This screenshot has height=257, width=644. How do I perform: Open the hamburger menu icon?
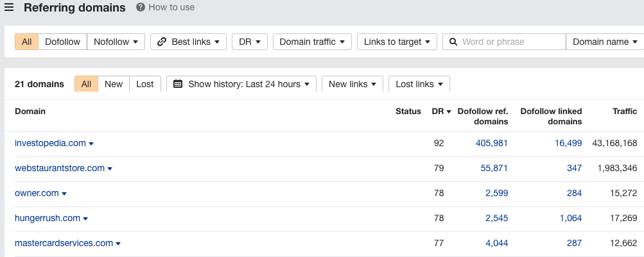point(8,8)
